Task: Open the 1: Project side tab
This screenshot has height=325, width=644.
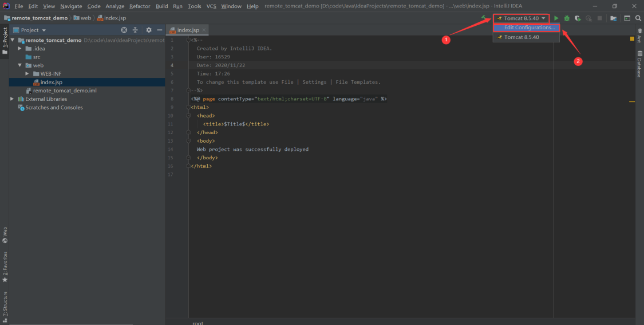Action: pos(5,41)
